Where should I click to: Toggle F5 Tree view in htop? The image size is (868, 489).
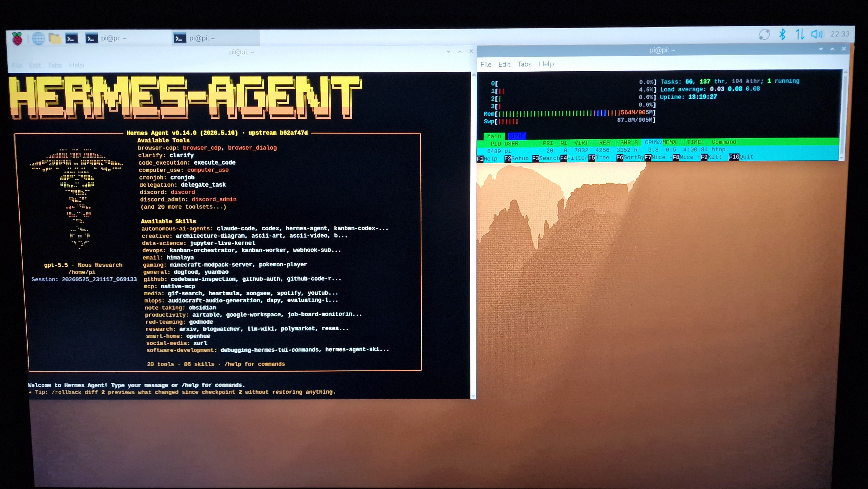click(599, 158)
